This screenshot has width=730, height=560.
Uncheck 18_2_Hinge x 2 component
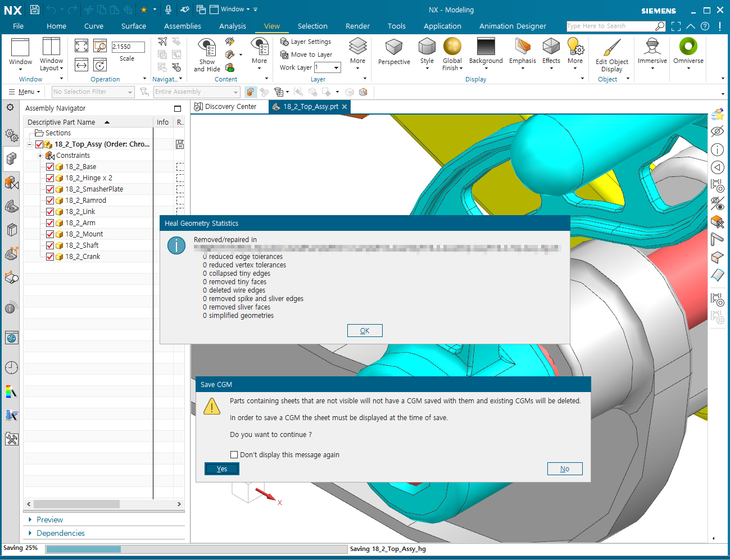tap(50, 178)
